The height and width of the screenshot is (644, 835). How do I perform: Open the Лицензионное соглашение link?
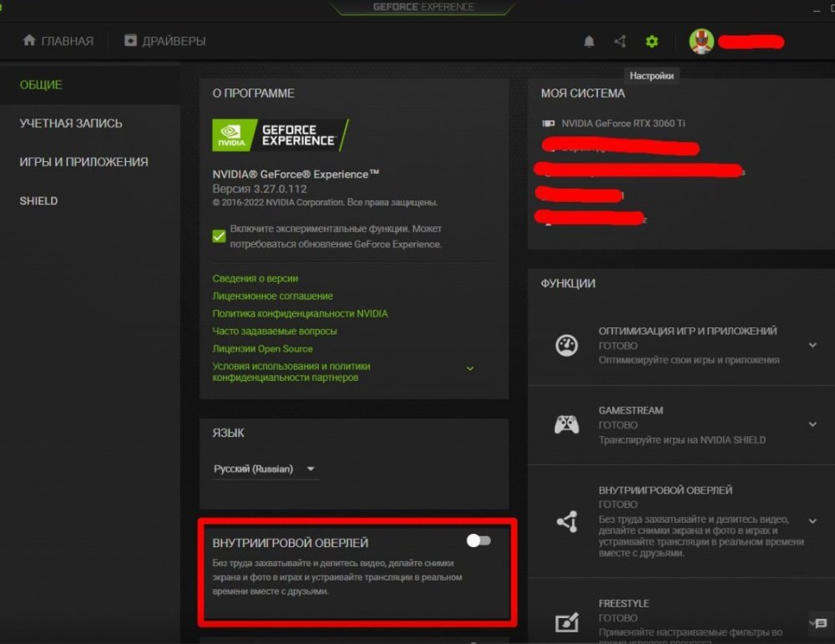tap(272, 296)
